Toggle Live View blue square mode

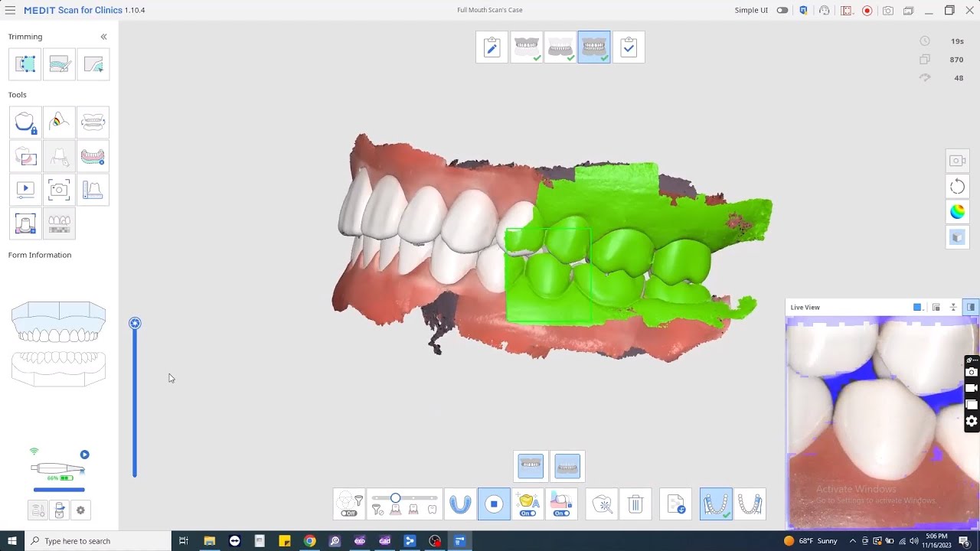pyautogui.click(x=917, y=307)
